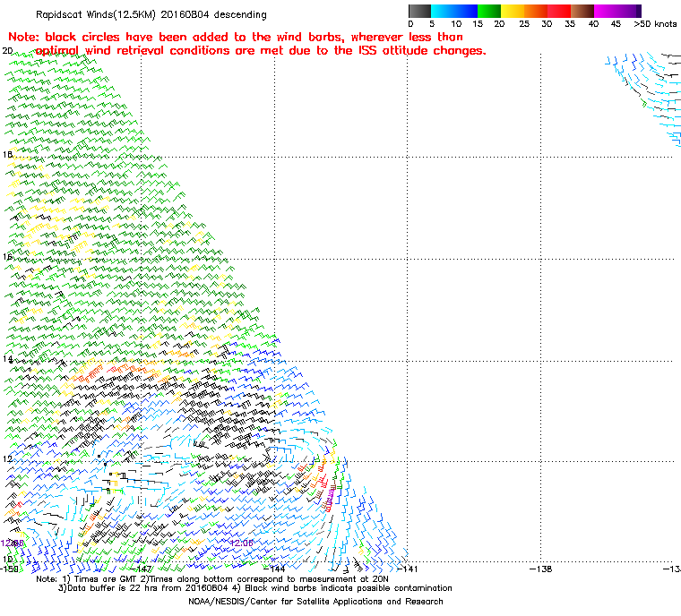This screenshot has width=681, height=616.
Task: Click the red 'optimal wind retrieval conditions' line
Action: 261,51
